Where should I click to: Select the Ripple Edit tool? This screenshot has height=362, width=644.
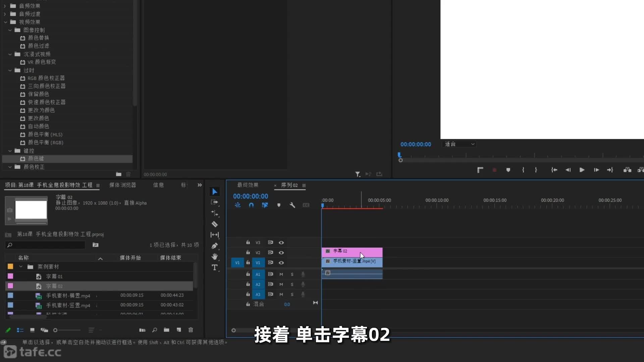coord(214,213)
